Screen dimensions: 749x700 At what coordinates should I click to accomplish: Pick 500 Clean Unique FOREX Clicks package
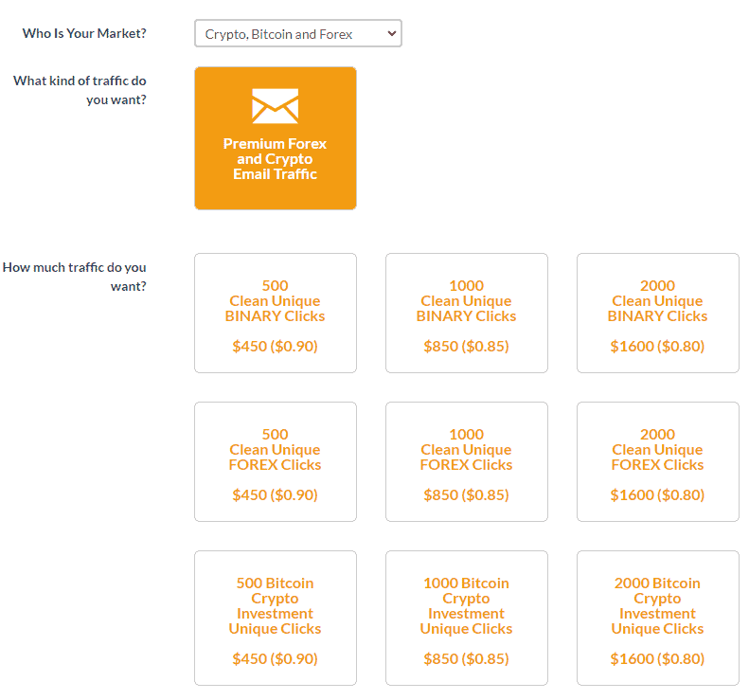click(276, 461)
